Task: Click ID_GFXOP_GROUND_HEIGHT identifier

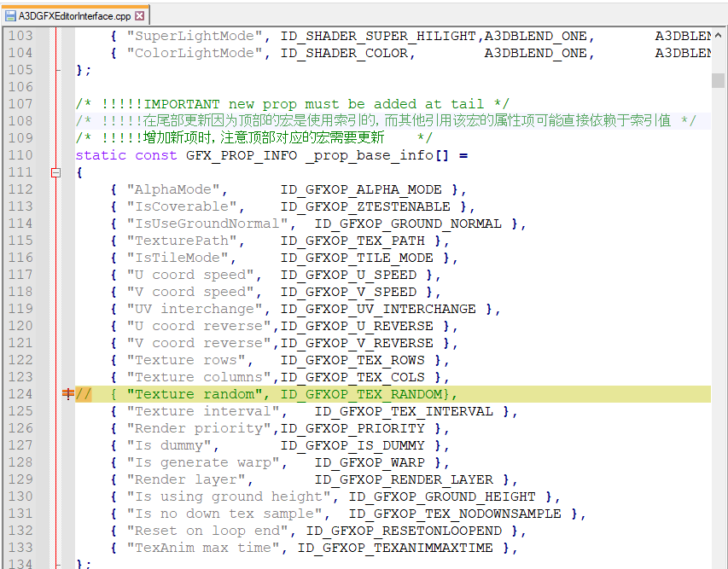Action: coord(442,496)
